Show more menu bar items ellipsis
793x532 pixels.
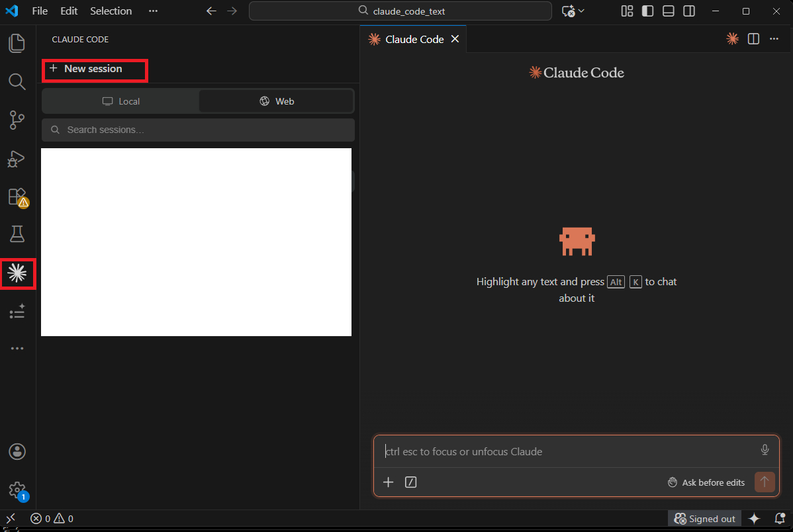(154, 11)
